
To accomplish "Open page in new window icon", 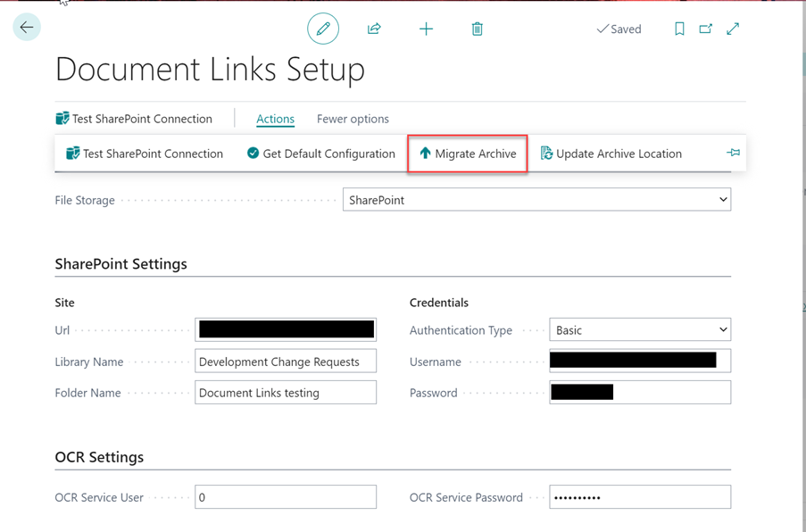I will pos(705,28).
